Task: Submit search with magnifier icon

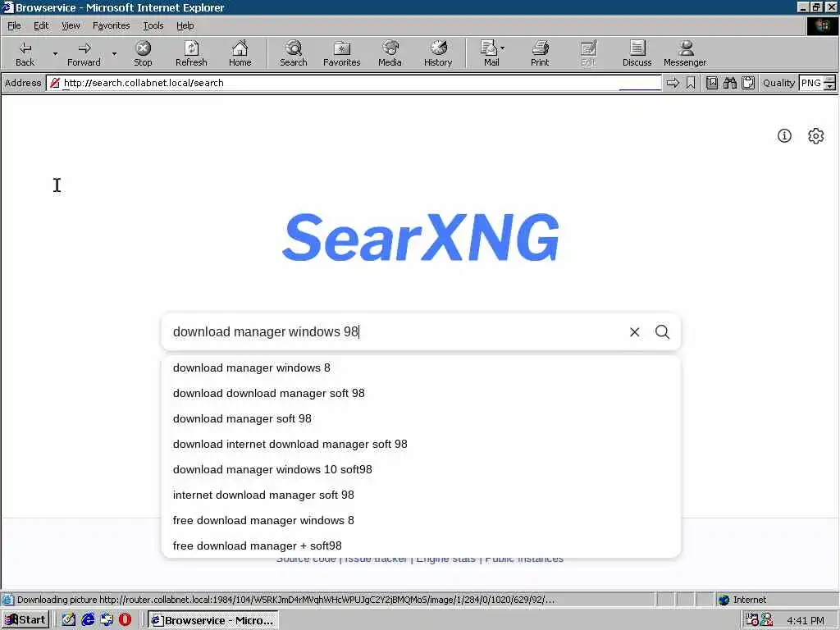Action: point(662,332)
